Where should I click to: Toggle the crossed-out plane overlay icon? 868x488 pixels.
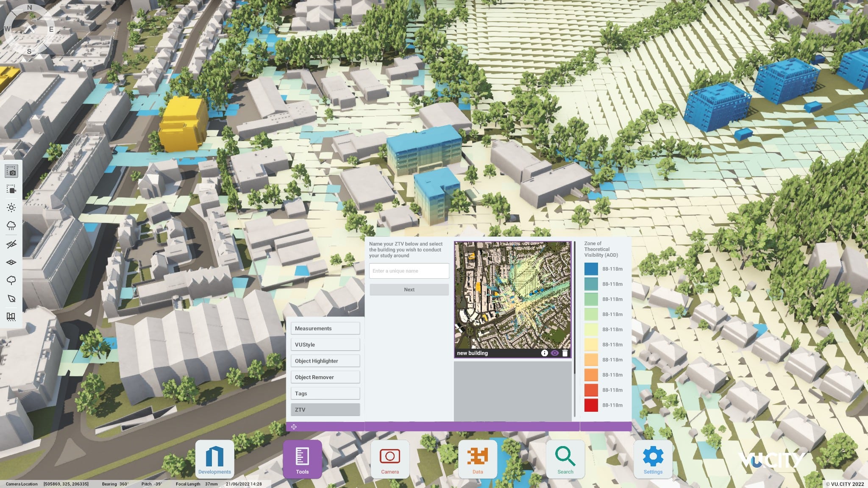click(x=12, y=244)
